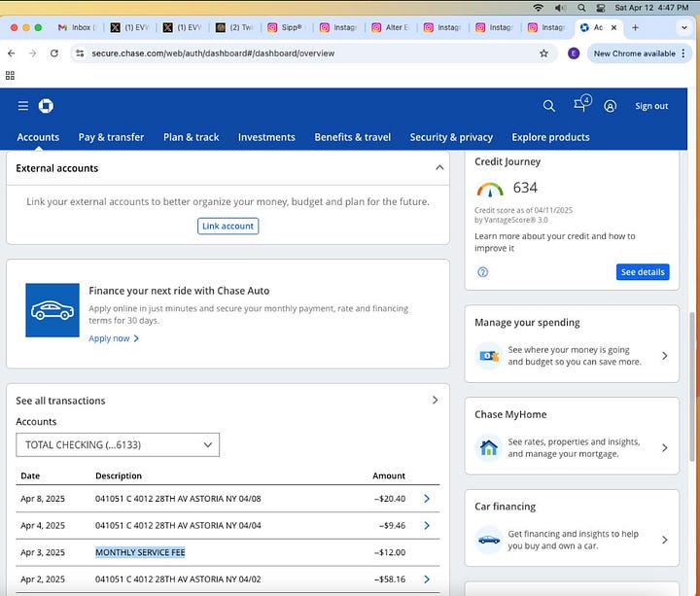Open the TOTAL CHECKING account dropdown
Screen dimensions: 700x596
118,444
